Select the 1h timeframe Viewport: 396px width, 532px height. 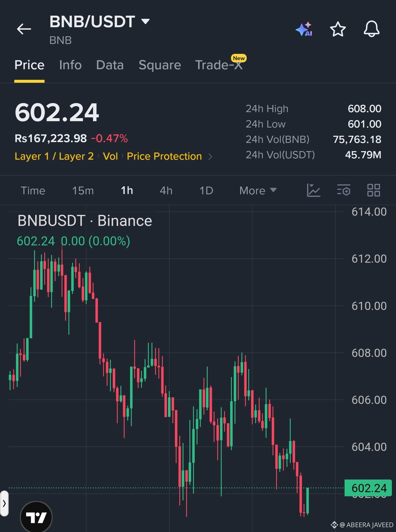point(127,190)
